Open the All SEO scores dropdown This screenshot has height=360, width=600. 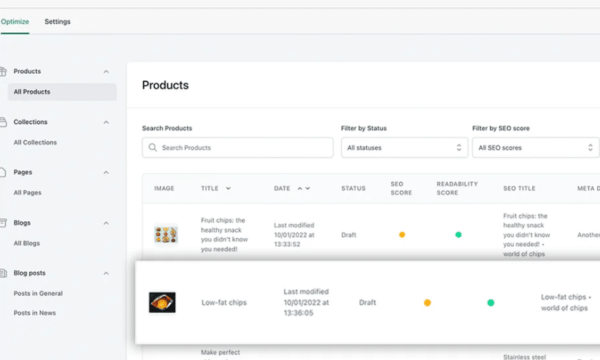[x=535, y=147]
